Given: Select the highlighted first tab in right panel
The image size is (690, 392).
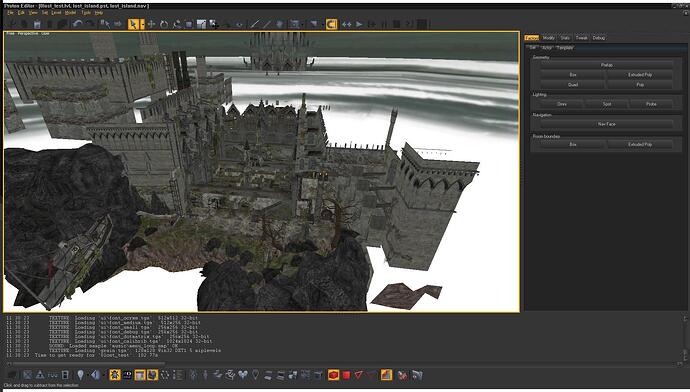Looking at the screenshot, I should (x=532, y=38).
